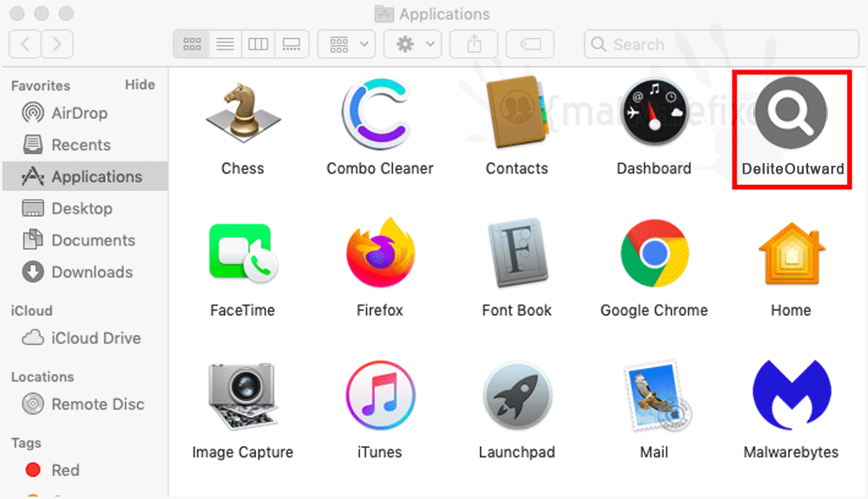This screenshot has width=868, height=499.
Task: Switch to list view
Action: pos(226,43)
